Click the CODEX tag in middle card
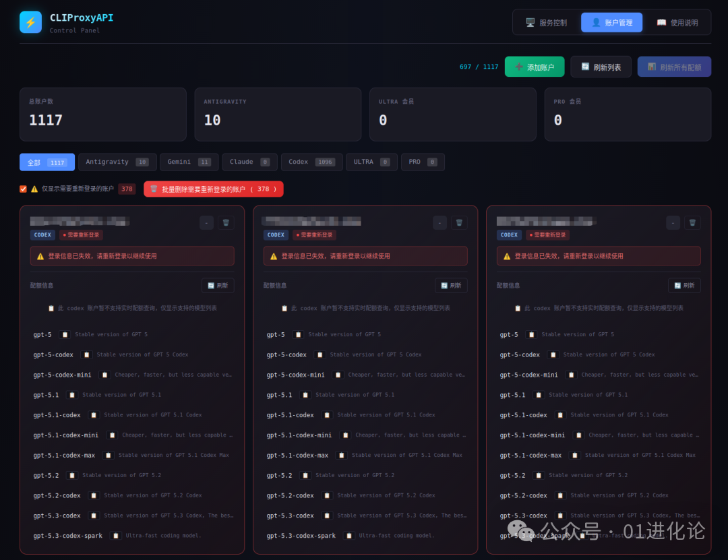 276,235
